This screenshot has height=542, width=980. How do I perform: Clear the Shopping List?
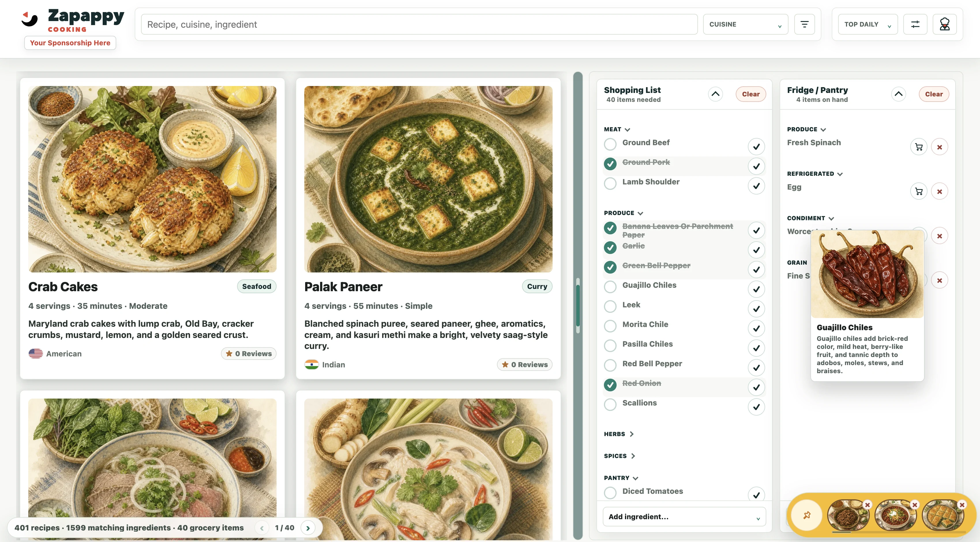point(751,94)
